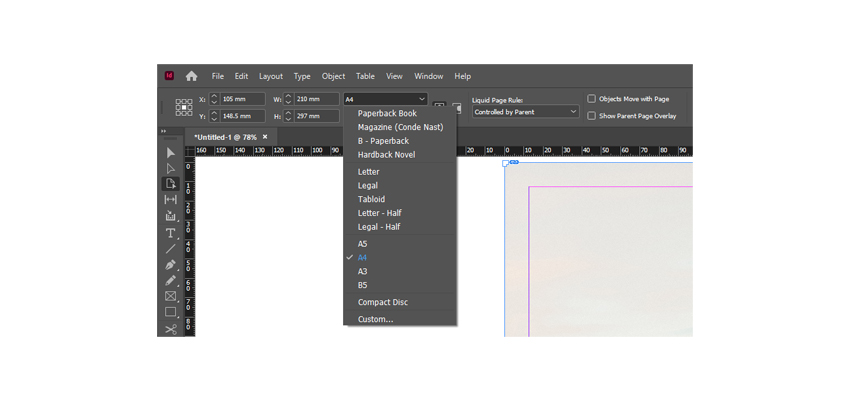Select the Direct Selection tool
Screen dimensions: 850x400
point(171,168)
